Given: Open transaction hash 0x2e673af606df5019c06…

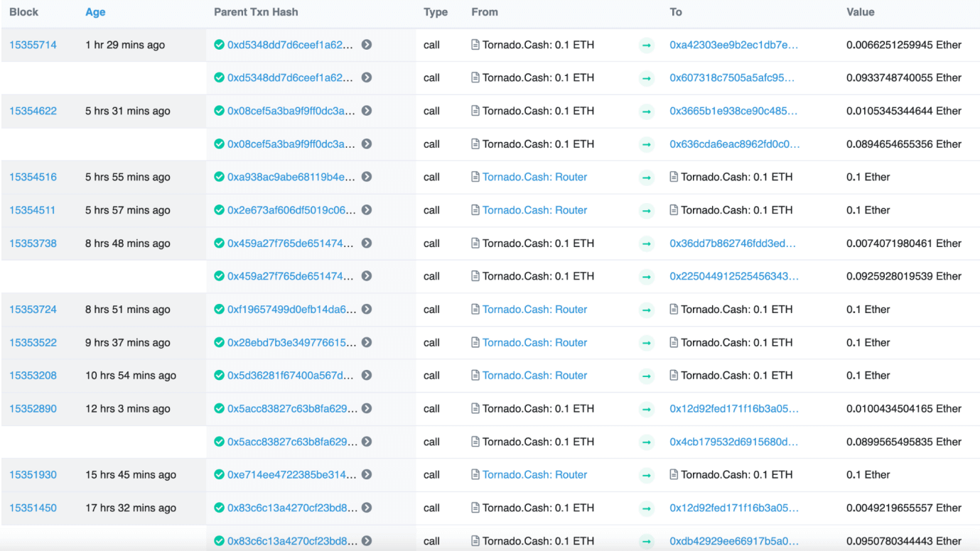Looking at the screenshot, I should 291,210.
